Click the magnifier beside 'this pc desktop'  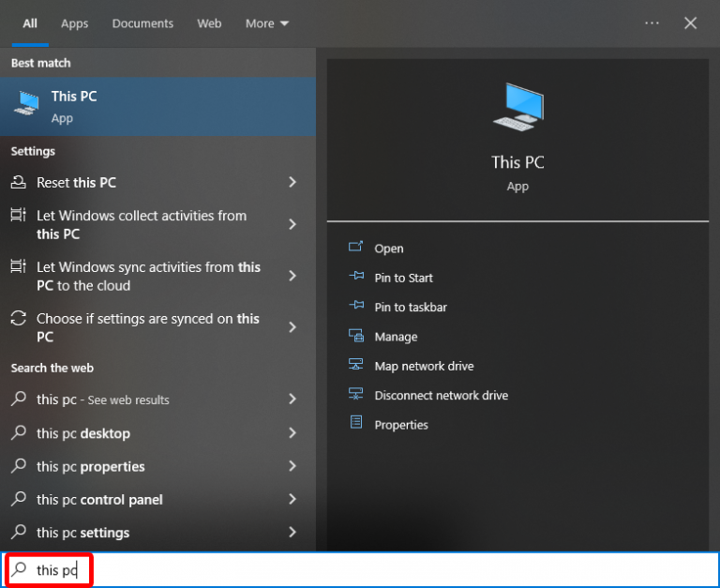pos(19,431)
